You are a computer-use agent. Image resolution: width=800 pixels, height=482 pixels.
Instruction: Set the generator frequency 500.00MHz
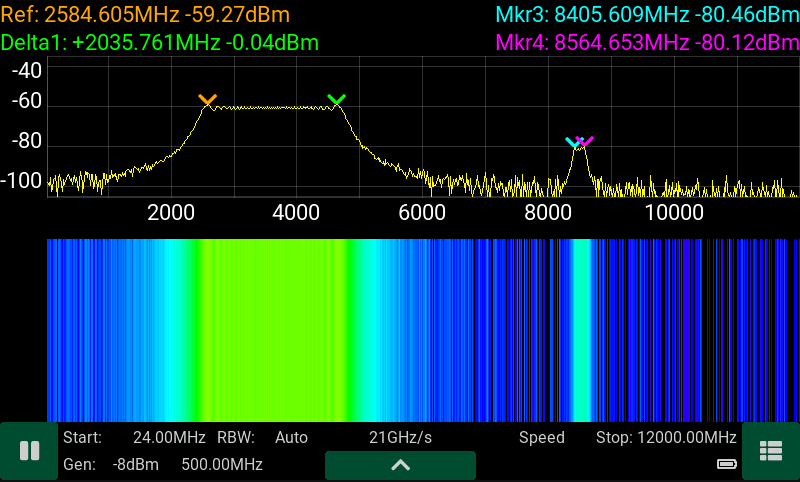coord(221,465)
